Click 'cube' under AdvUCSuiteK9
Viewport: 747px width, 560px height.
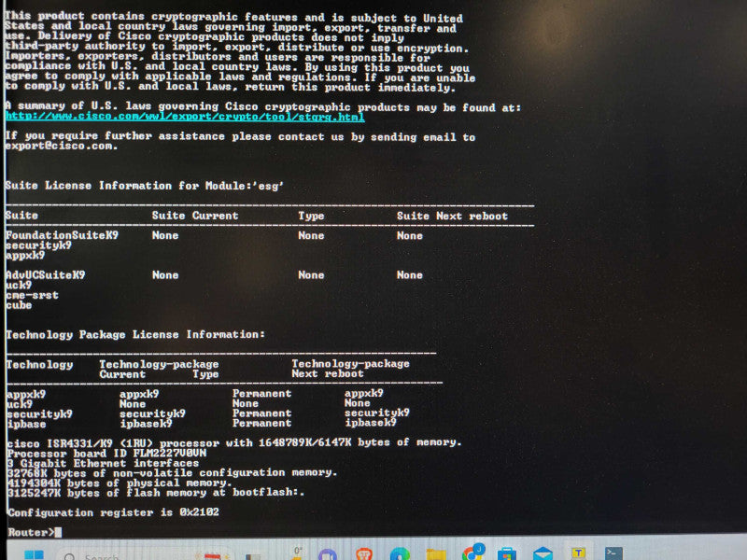pyautogui.click(x=19, y=305)
